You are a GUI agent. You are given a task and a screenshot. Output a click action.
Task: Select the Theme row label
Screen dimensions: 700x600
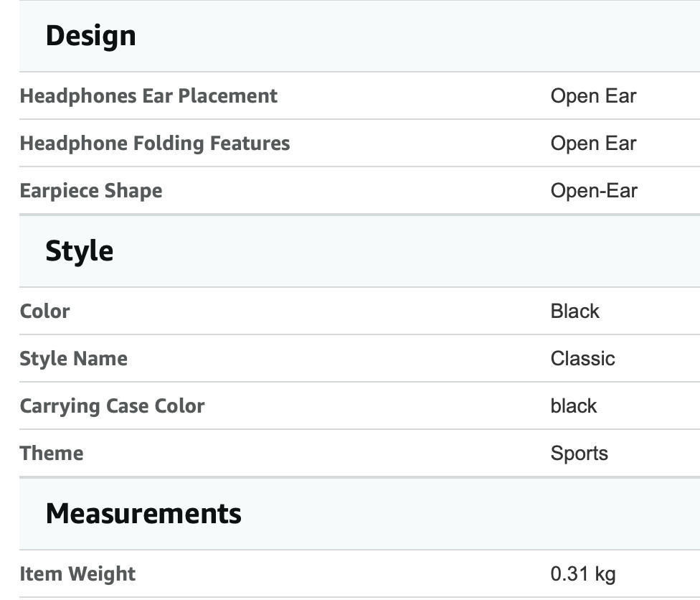click(x=52, y=454)
